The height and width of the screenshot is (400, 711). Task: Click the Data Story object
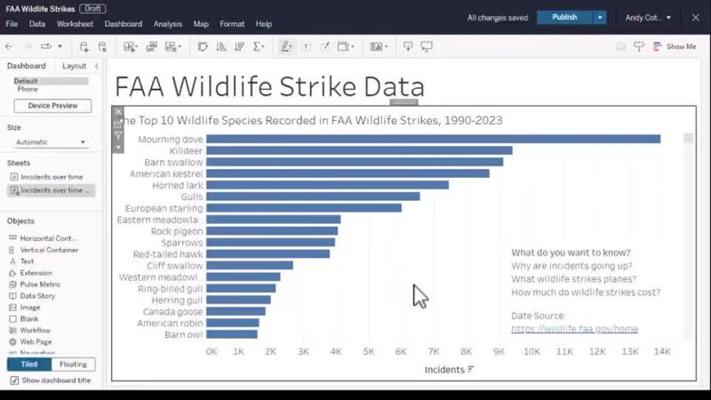[32, 296]
